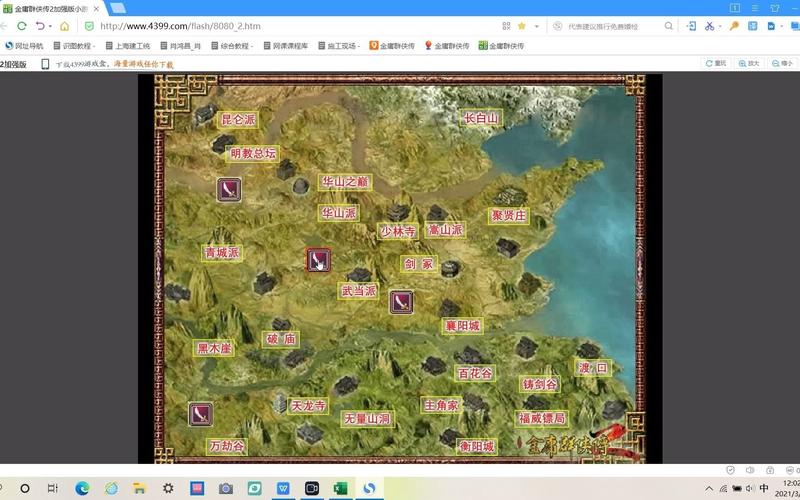Open the 肖鸿昌_肖 bookmark
This screenshot has width=800, height=500.
click(x=181, y=45)
